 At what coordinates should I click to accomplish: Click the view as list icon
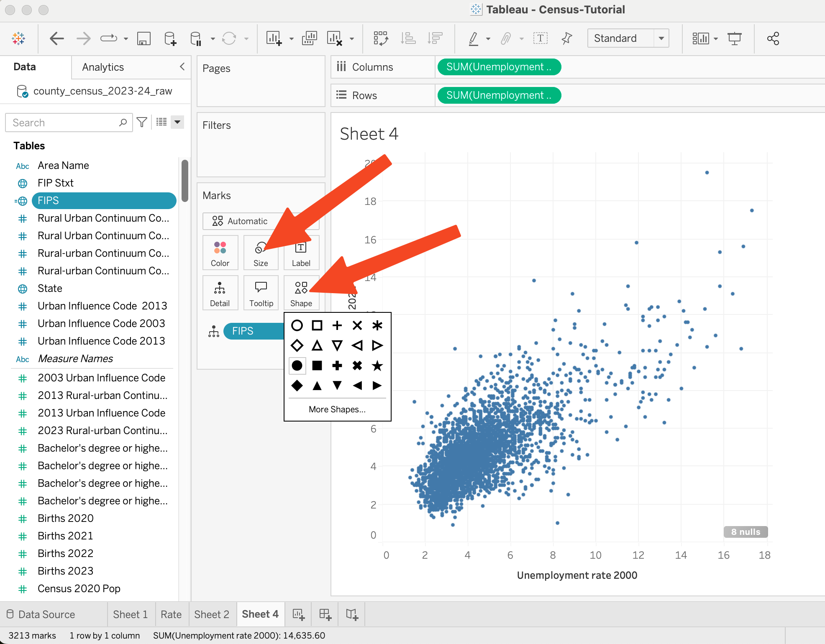[x=161, y=122]
